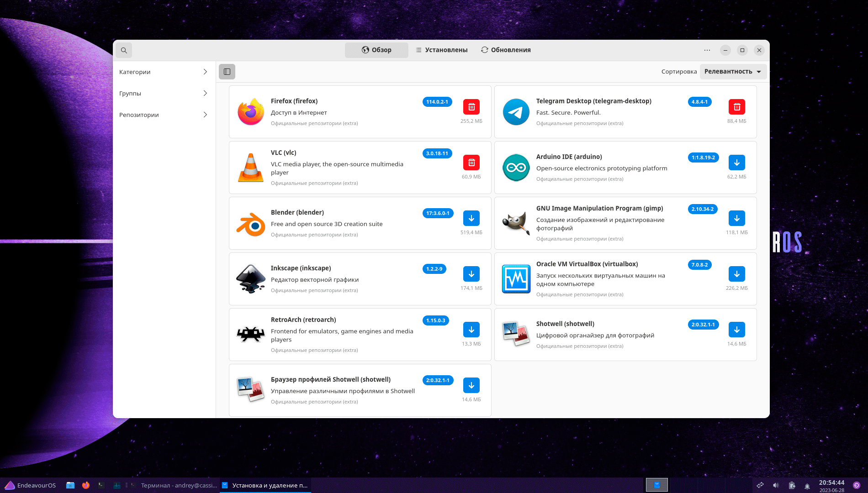The width and height of the screenshot is (868, 493).
Task: Open the VLC (vlc) package title
Action: click(284, 152)
